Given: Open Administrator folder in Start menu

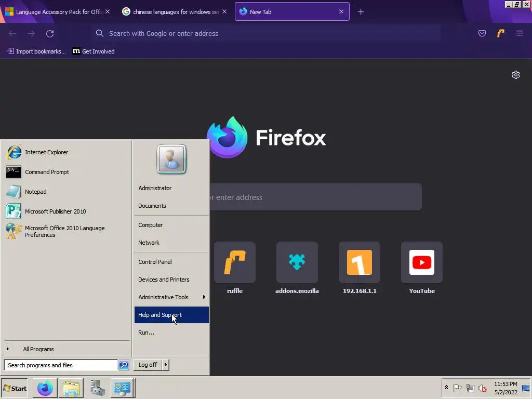Looking at the screenshot, I should click(x=171, y=188).
